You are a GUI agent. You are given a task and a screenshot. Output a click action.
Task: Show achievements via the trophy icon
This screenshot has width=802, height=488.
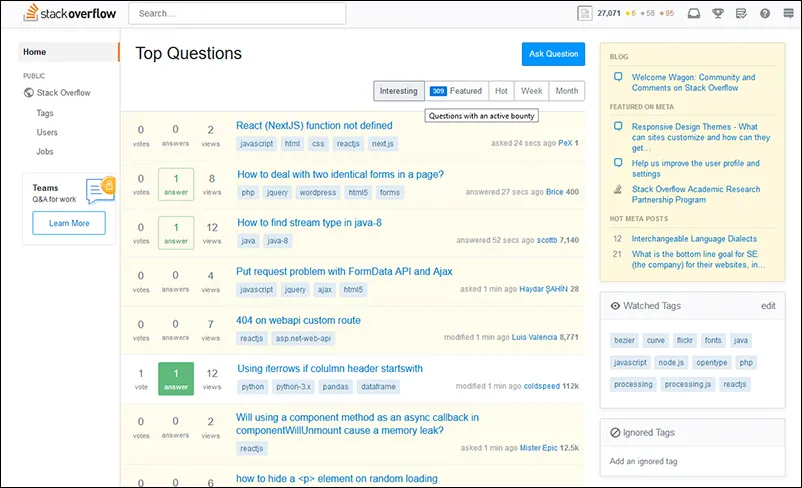[717, 13]
